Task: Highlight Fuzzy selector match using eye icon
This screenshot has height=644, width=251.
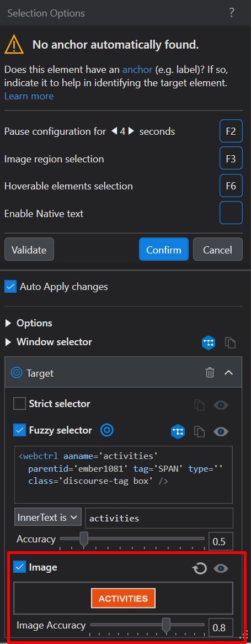Action: coord(221,431)
